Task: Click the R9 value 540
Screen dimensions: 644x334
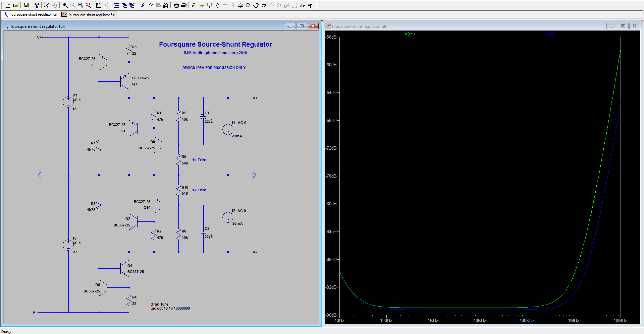Action: 185,163
